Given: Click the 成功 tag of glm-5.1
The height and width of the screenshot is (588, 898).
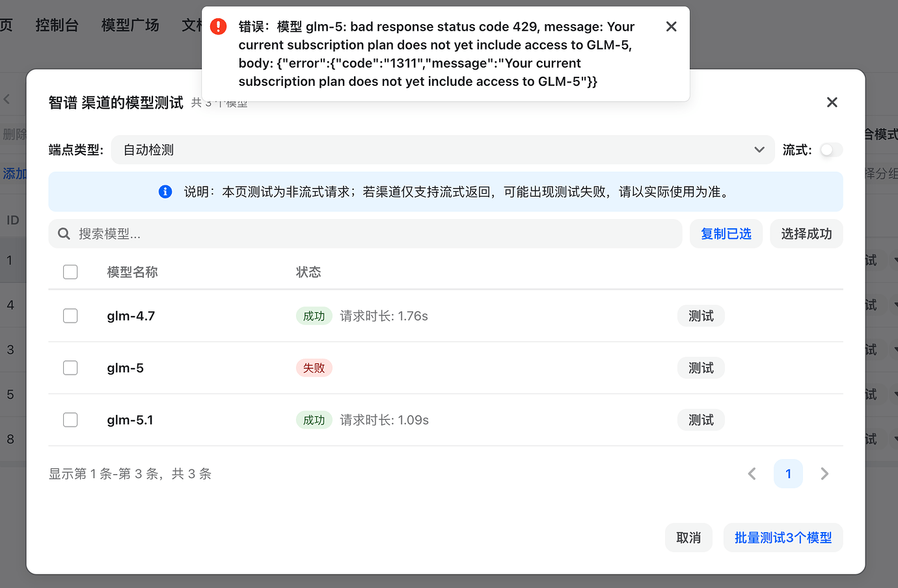Looking at the screenshot, I should [314, 420].
